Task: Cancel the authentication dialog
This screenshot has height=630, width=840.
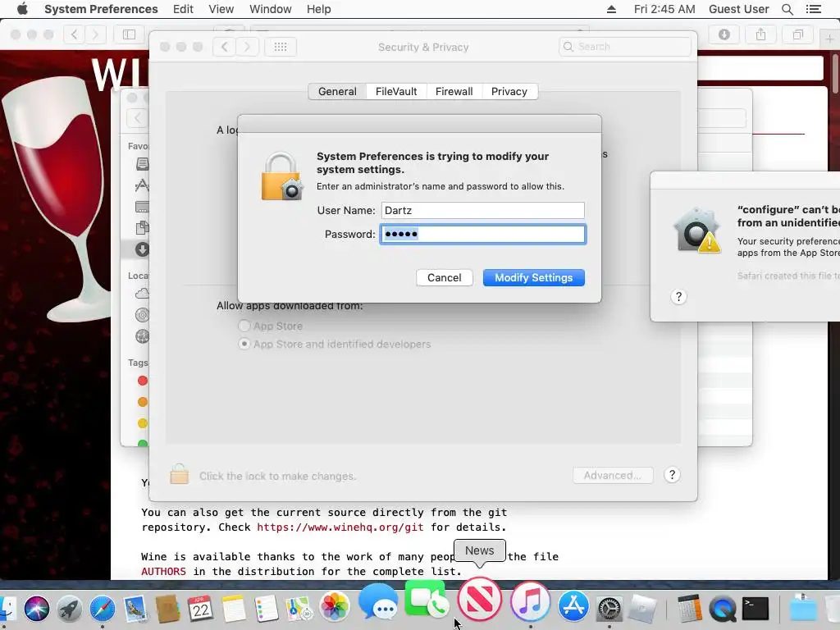Action: click(x=444, y=277)
